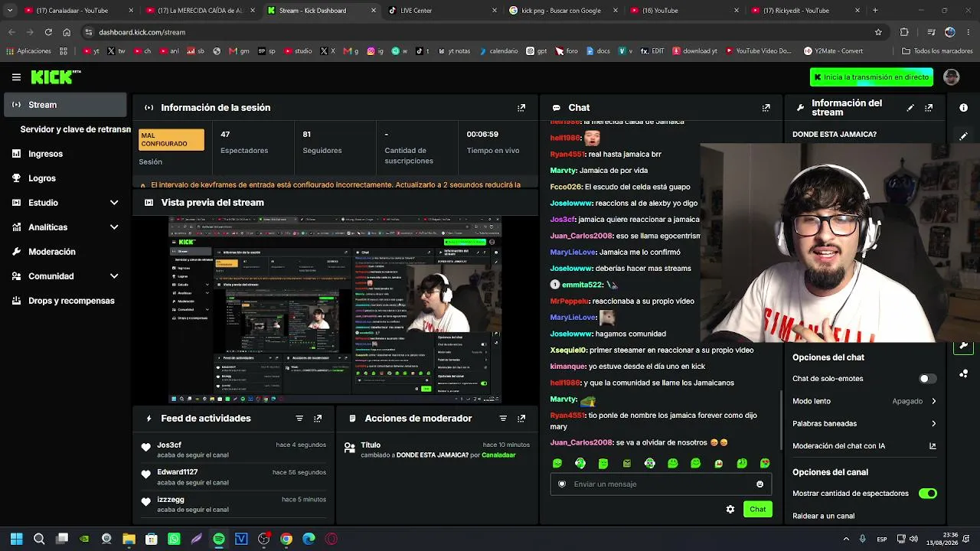This screenshot has height=551, width=980.
Task: Click Inicia la transmisión en directo button
Action: click(x=871, y=77)
